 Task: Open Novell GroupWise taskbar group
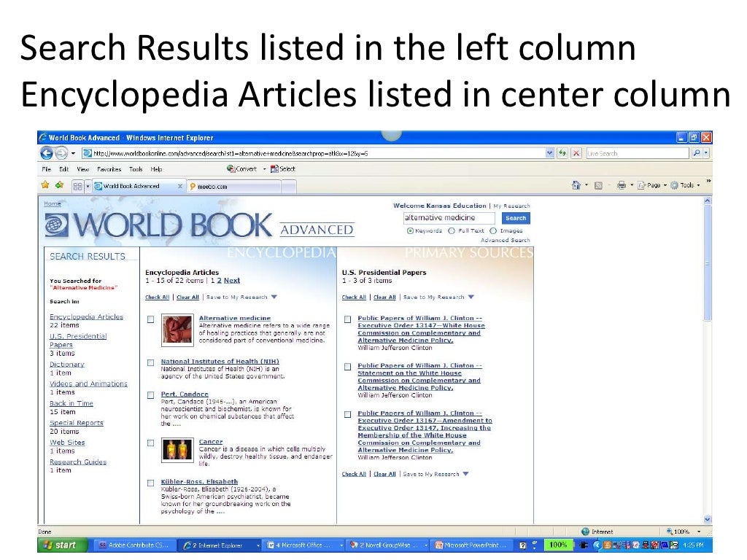click(x=387, y=545)
